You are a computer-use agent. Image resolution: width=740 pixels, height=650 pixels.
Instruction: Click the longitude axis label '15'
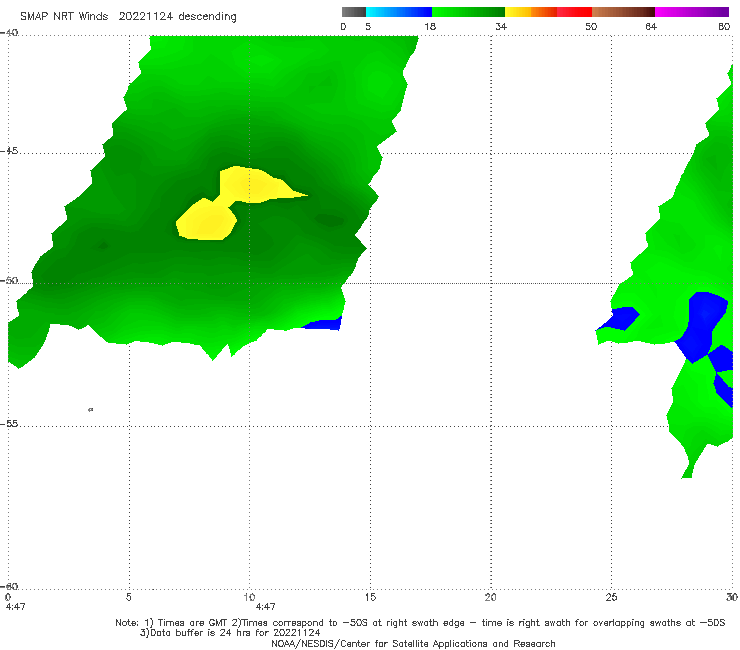tap(370, 597)
